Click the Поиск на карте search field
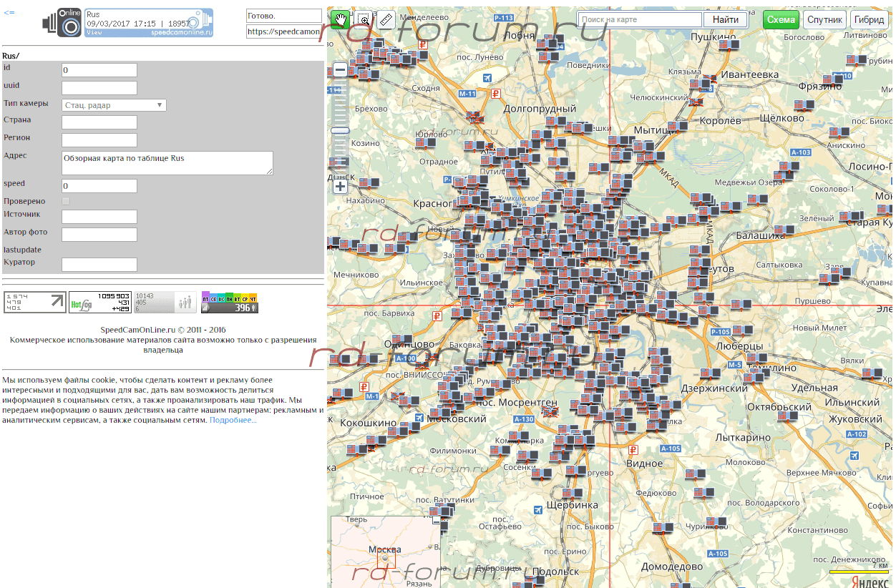Image resolution: width=896 pixels, height=588 pixels. [640, 20]
